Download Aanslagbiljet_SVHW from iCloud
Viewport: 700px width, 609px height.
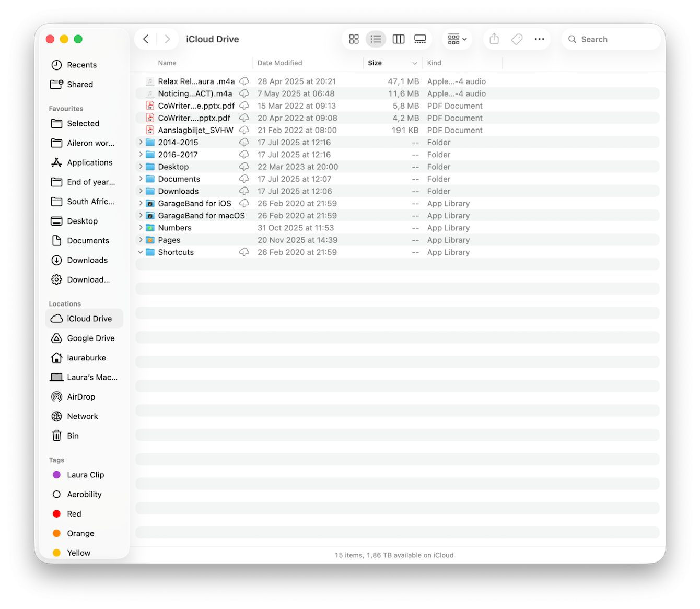(244, 130)
